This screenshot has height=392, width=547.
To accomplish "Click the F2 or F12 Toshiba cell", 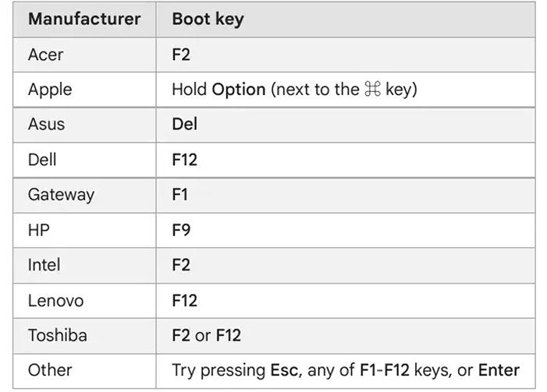I will (346, 336).
